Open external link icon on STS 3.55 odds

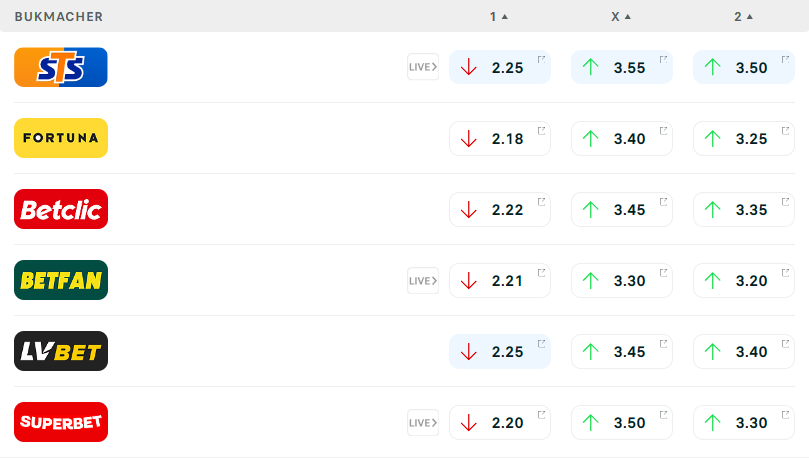(x=663, y=59)
